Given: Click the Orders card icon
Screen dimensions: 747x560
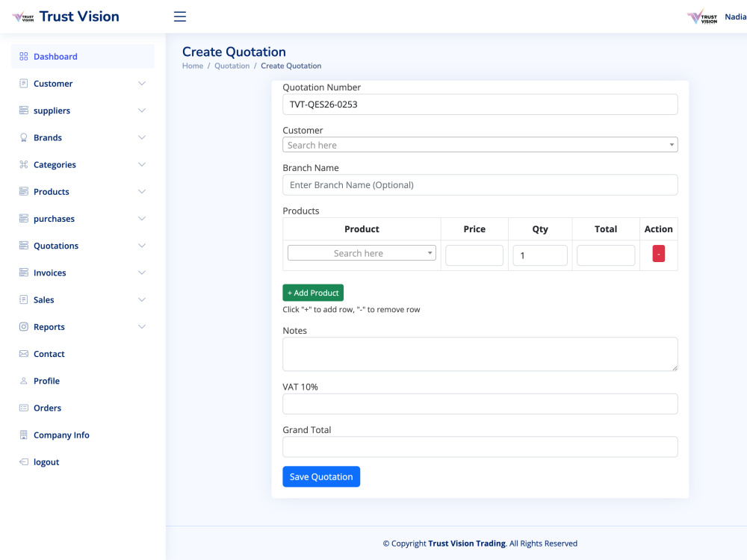Looking at the screenshot, I should pos(23,408).
